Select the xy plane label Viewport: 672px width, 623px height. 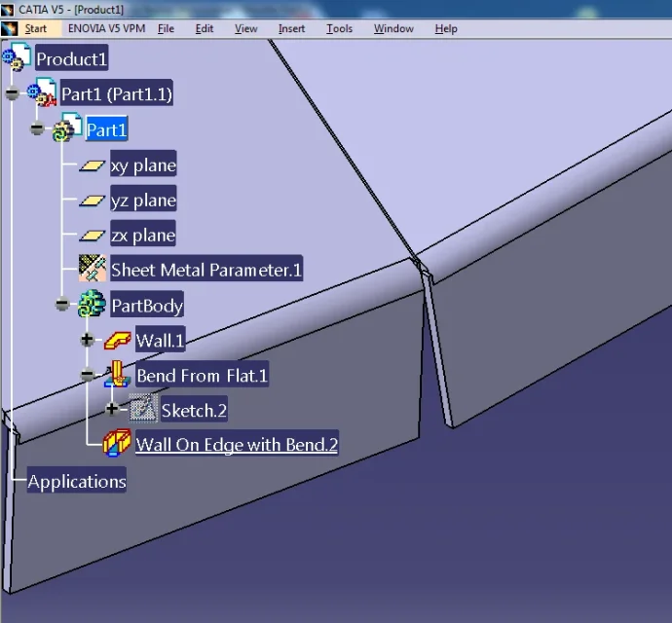point(143,164)
